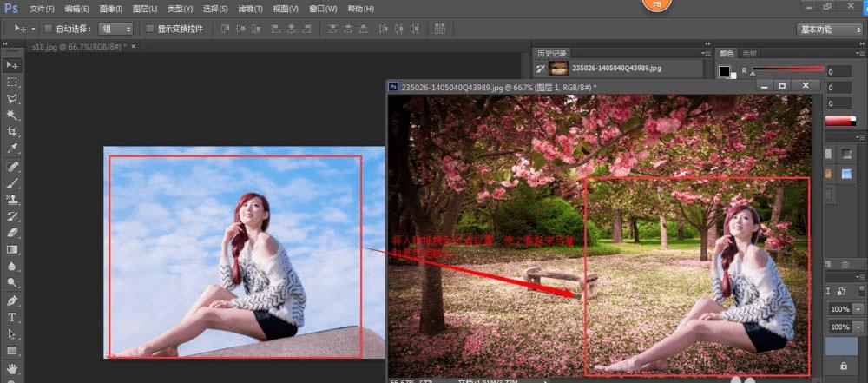Select the Move tool in toolbox
The width and height of the screenshot is (868, 383).
pos(12,65)
